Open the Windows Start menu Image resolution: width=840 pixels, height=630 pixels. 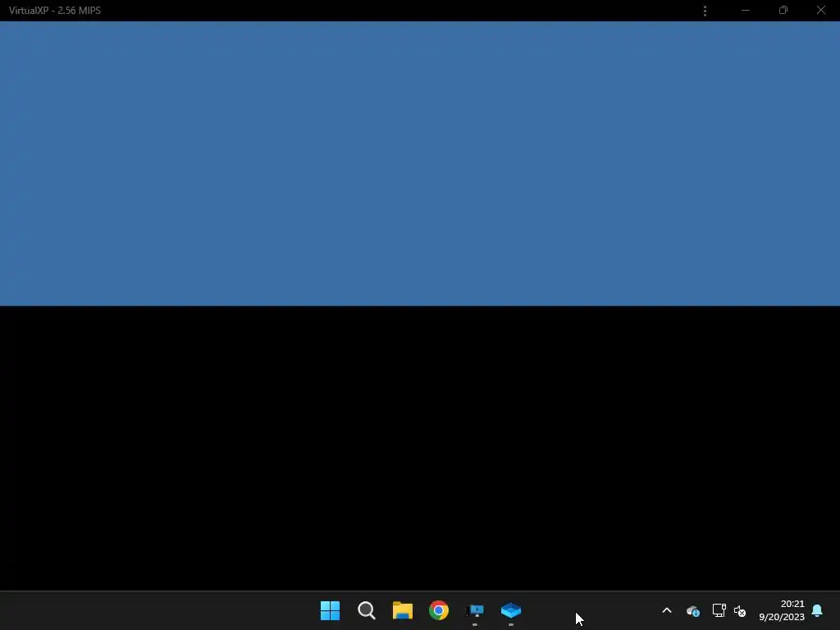[x=330, y=610]
